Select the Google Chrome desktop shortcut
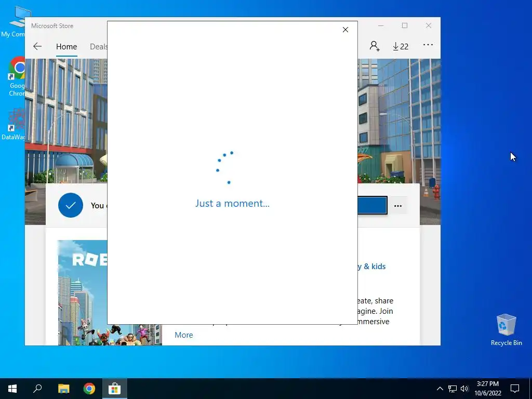532x399 pixels. click(16, 77)
